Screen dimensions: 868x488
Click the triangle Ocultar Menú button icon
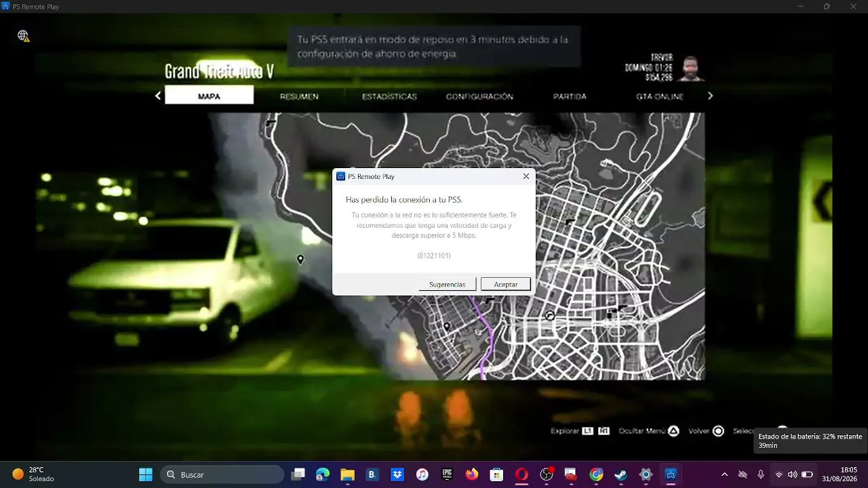click(673, 431)
